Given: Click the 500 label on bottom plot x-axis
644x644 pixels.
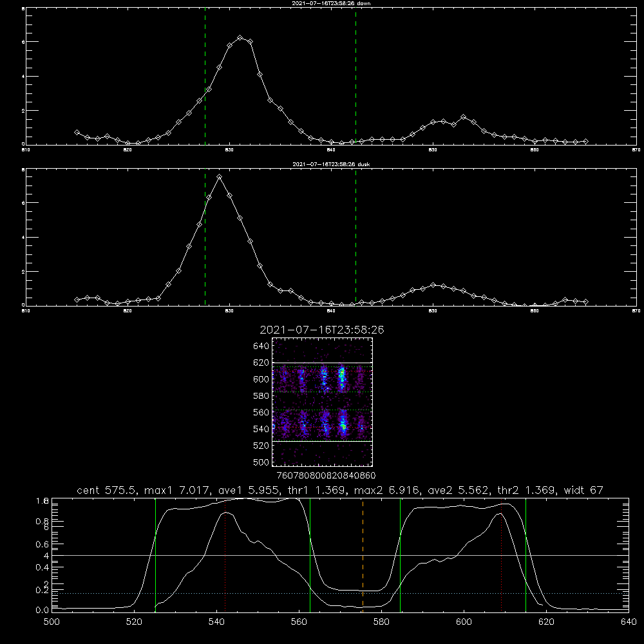Looking at the screenshot, I should click(52, 622).
